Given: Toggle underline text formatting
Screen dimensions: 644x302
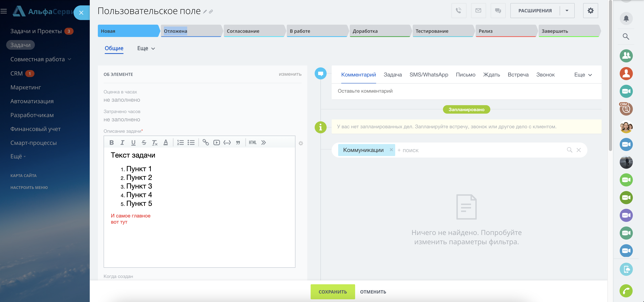Looking at the screenshot, I should pyautogui.click(x=133, y=143).
